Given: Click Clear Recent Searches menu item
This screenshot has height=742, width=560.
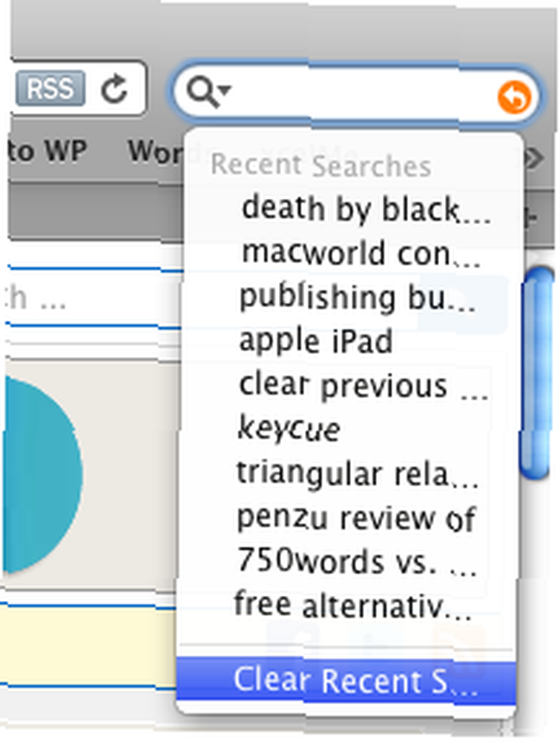Looking at the screenshot, I should 346,680.
